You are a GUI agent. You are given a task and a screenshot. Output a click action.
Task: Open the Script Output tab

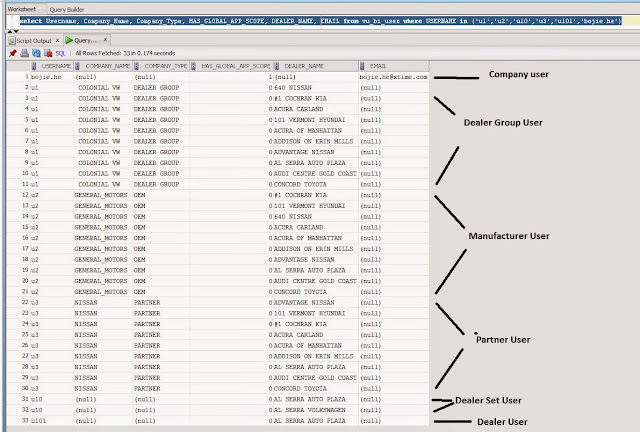click(x=34, y=41)
